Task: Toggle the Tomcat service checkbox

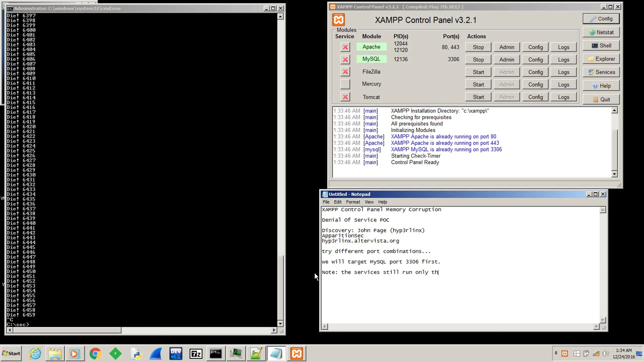Action: [345, 97]
